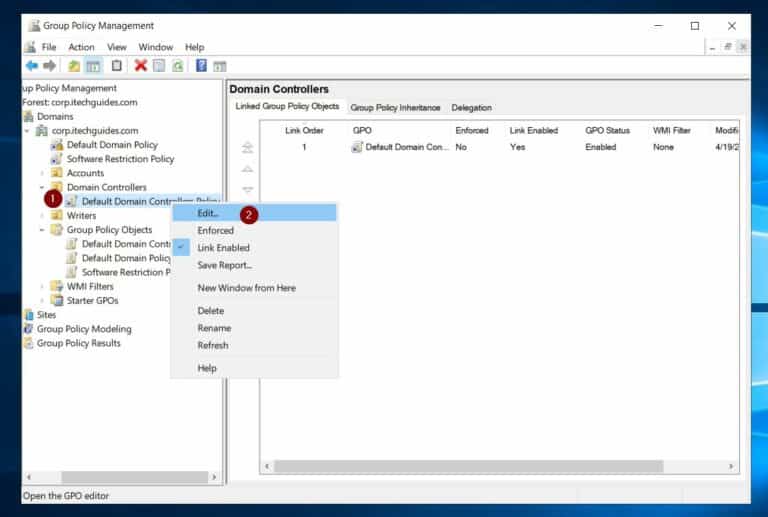Click the Show/Hide Action Pane toolbar icon
The width and height of the screenshot is (768, 517).
(x=219, y=66)
